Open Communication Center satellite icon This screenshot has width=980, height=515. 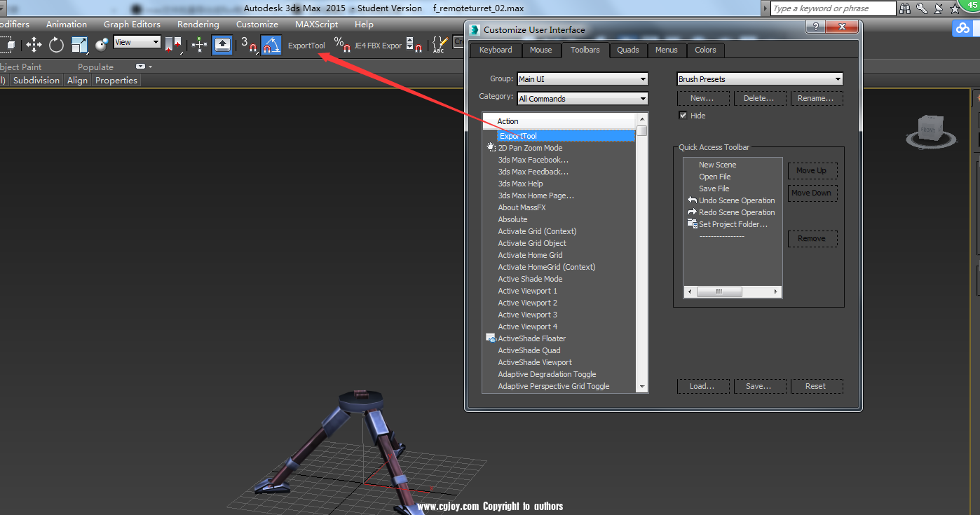click(938, 8)
